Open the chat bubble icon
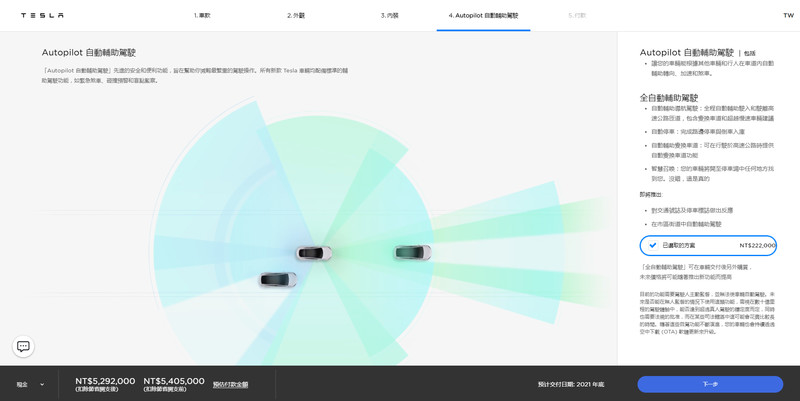Viewport: 800px width, 401px height. point(23,346)
